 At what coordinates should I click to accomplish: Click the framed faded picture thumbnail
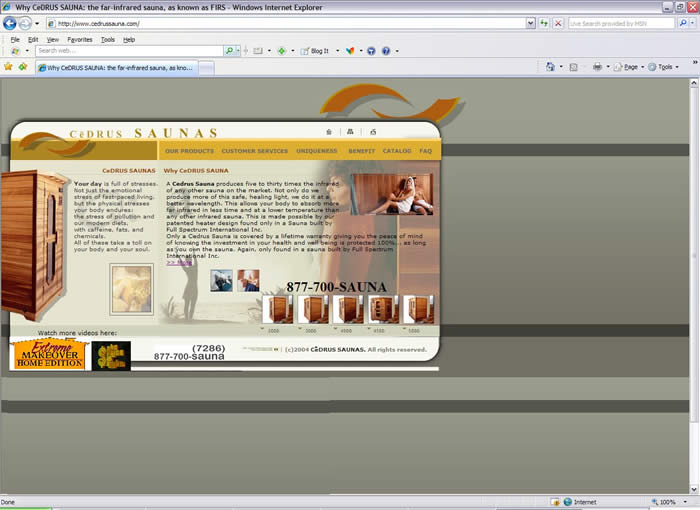click(x=132, y=289)
